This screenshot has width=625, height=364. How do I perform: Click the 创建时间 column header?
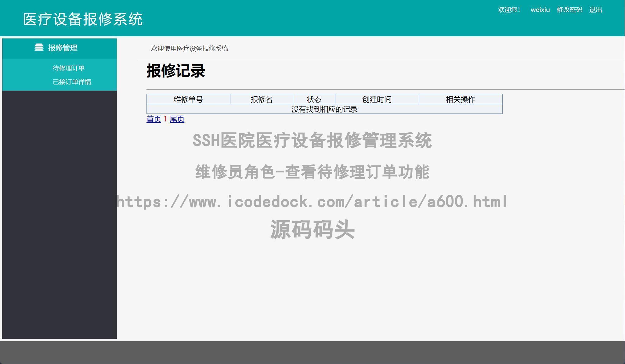pos(377,99)
